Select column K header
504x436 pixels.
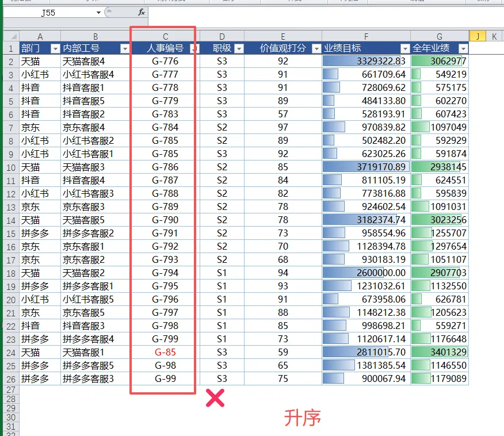tap(494, 36)
